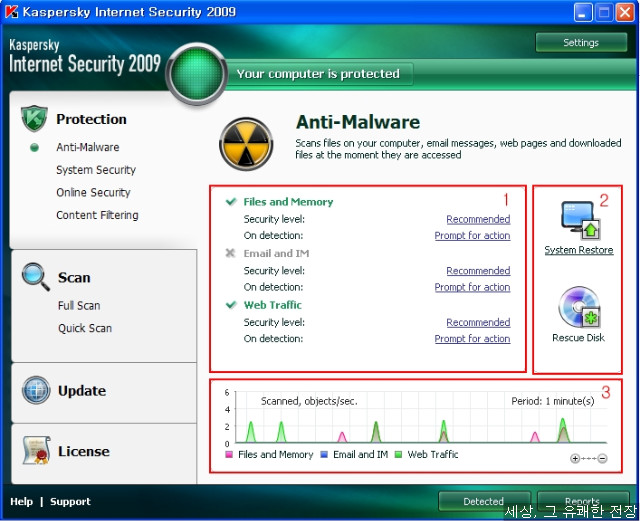The height and width of the screenshot is (521, 640).
Task: Toggle Files and Memory protection checkmark
Action: [231, 201]
